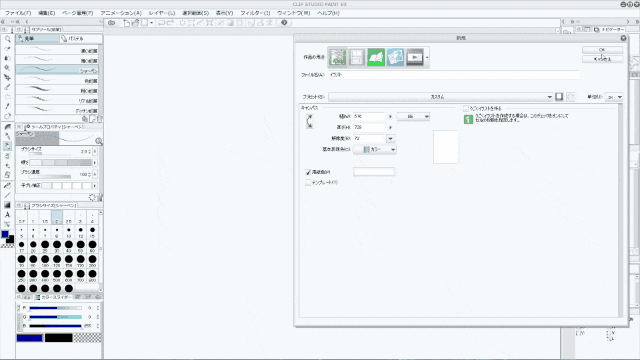Screen dimensions: 640x360
Task: Click the help question mark toolbar icon
Action: coord(284,23)
